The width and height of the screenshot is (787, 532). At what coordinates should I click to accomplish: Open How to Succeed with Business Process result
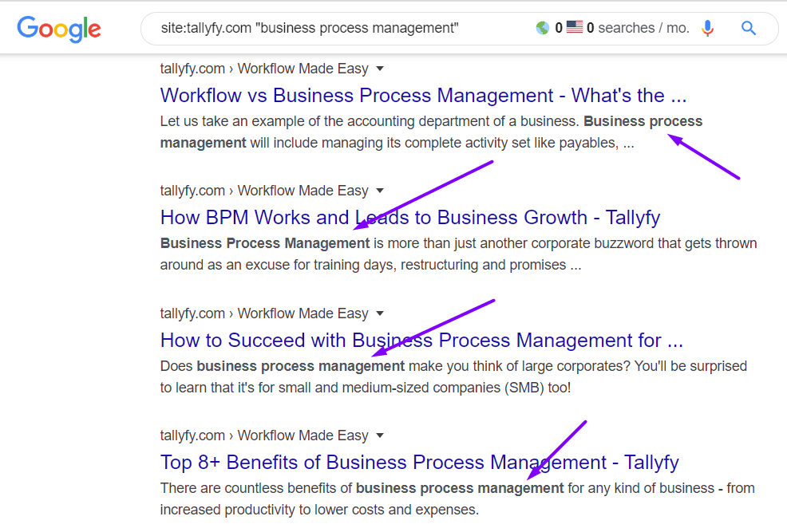click(421, 341)
